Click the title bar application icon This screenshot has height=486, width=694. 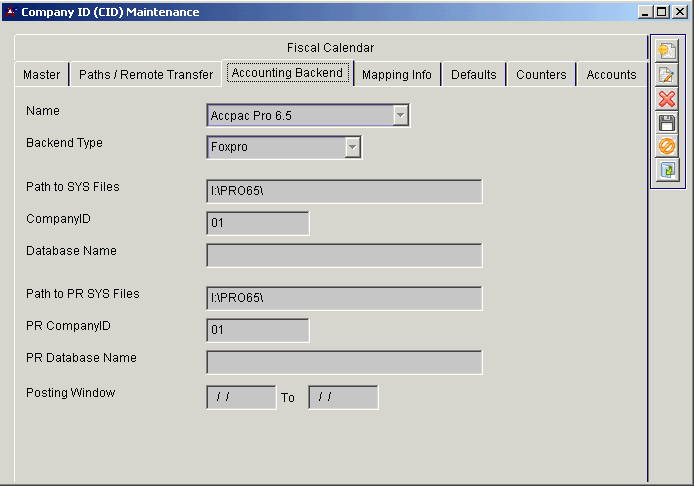pos(11,12)
